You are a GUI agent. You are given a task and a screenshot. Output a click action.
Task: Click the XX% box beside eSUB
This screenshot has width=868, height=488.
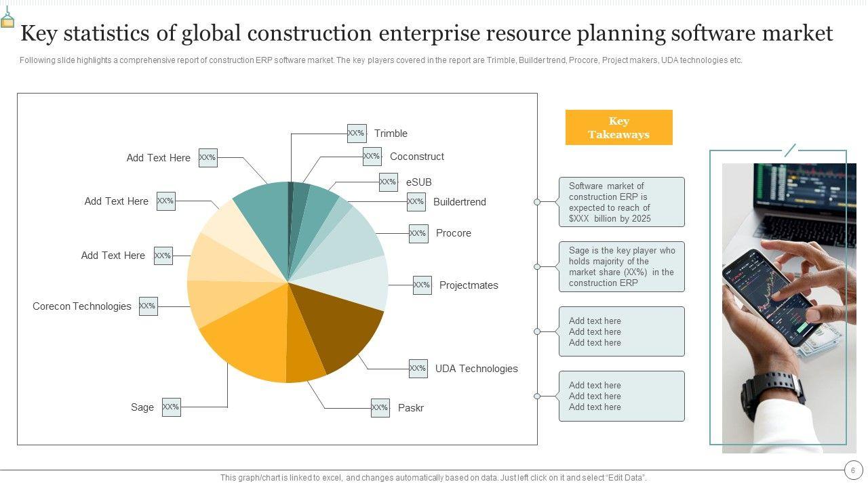[388, 182]
